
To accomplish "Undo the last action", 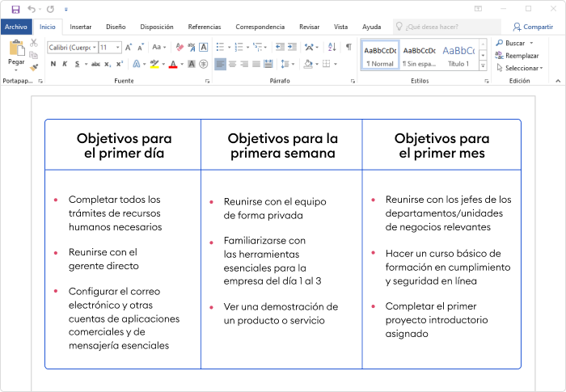I will click(32, 9).
